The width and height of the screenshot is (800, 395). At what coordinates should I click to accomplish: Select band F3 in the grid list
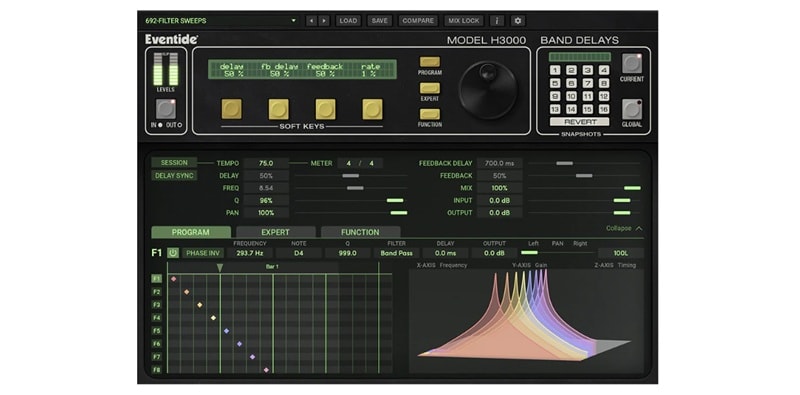tap(157, 305)
